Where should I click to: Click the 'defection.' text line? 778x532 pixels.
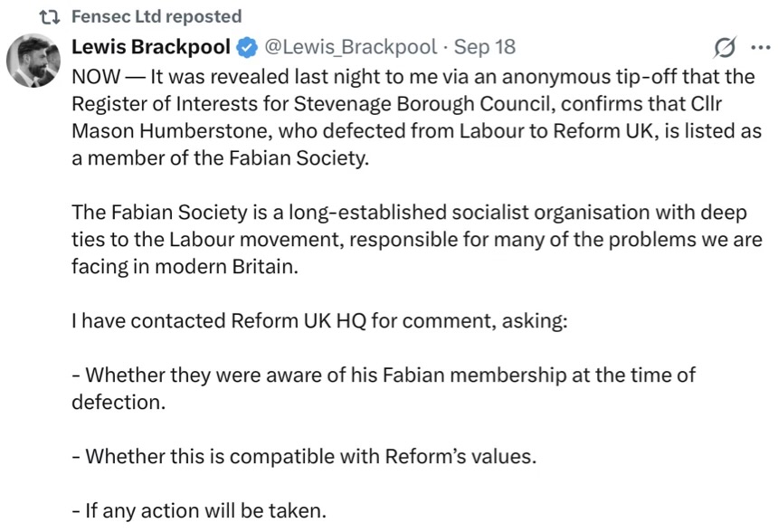[119, 402]
